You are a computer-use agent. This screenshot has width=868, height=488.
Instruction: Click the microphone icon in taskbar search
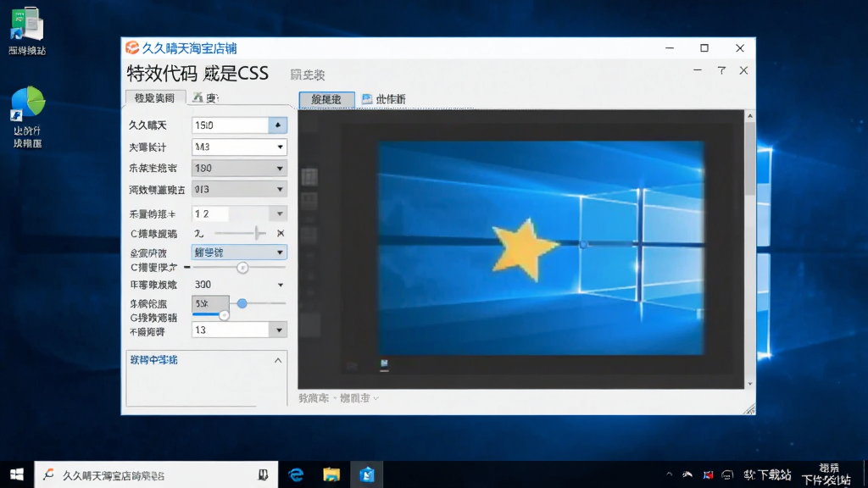(x=263, y=474)
